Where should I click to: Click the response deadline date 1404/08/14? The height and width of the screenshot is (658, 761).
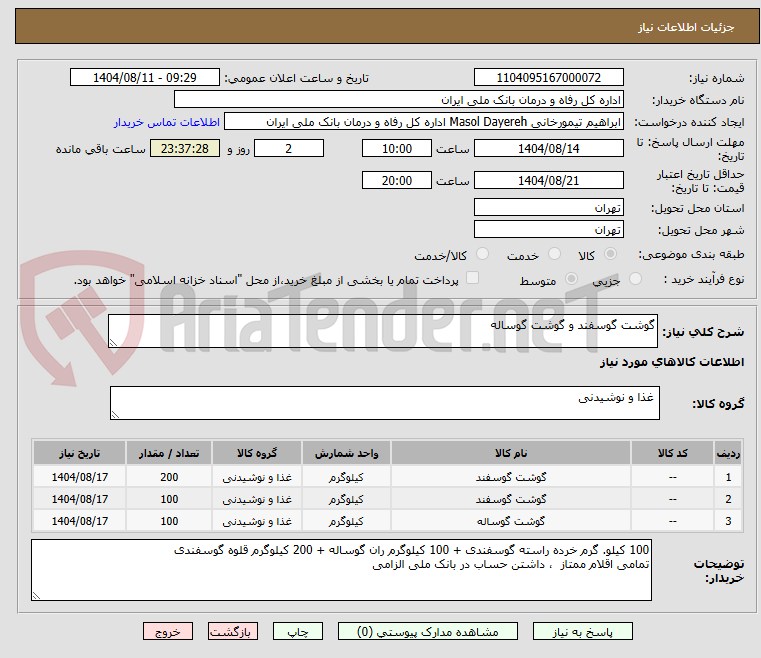point(548,148)
